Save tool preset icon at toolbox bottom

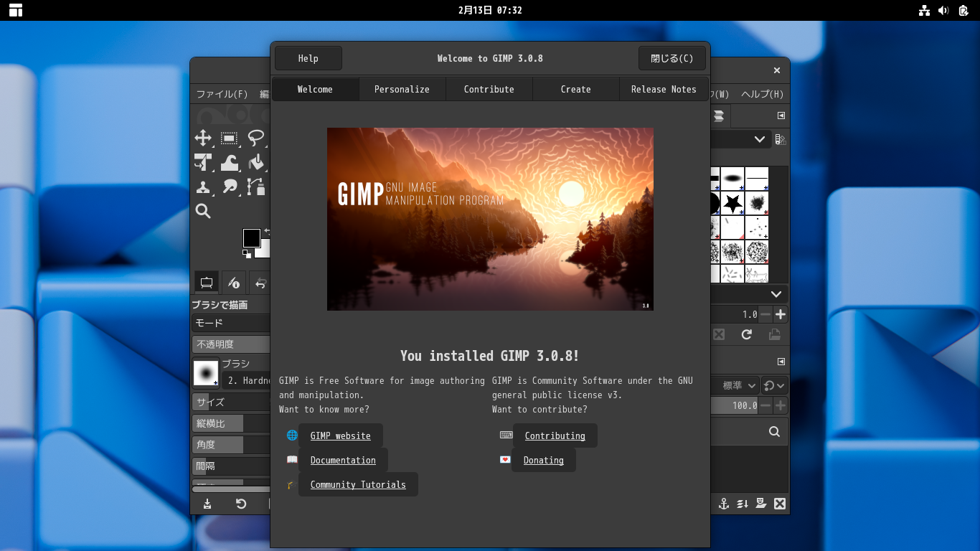(207, 504)
